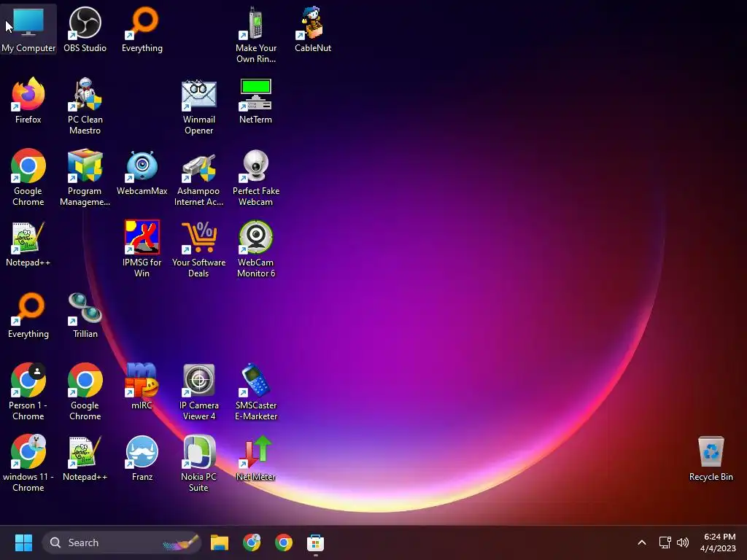The height and width of the screenshot is (560, 747).
Task: Launch the OBS Studio shortcut
Action: [85, 29]
